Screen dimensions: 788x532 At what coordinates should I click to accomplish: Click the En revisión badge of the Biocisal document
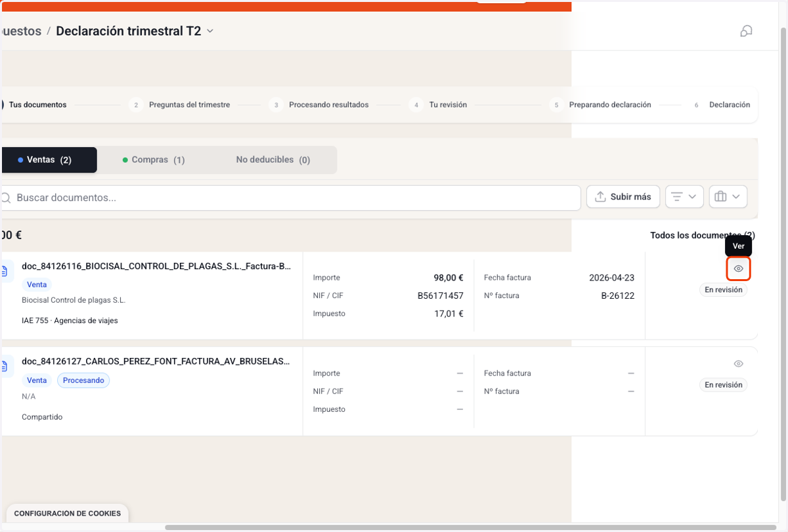click(724, 290)
